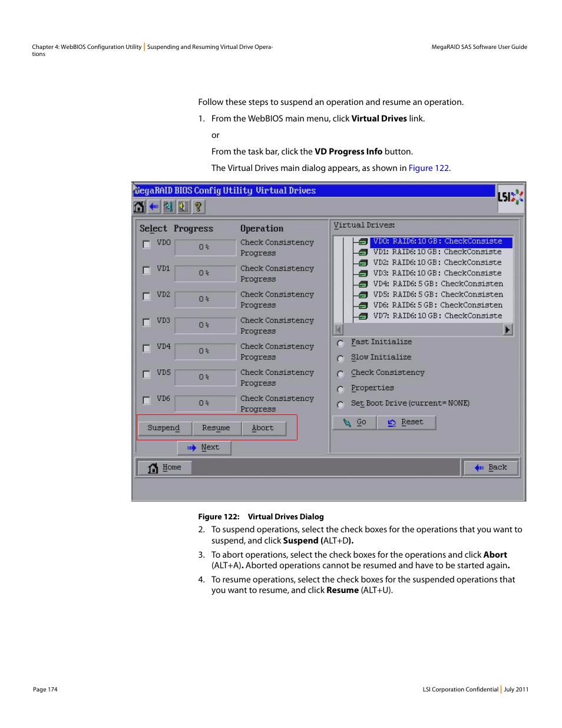Image resolution: width=562 pixels, height=728 pixels.
Task: Click the drive icon beside VD6
Action: coord(363,305)
